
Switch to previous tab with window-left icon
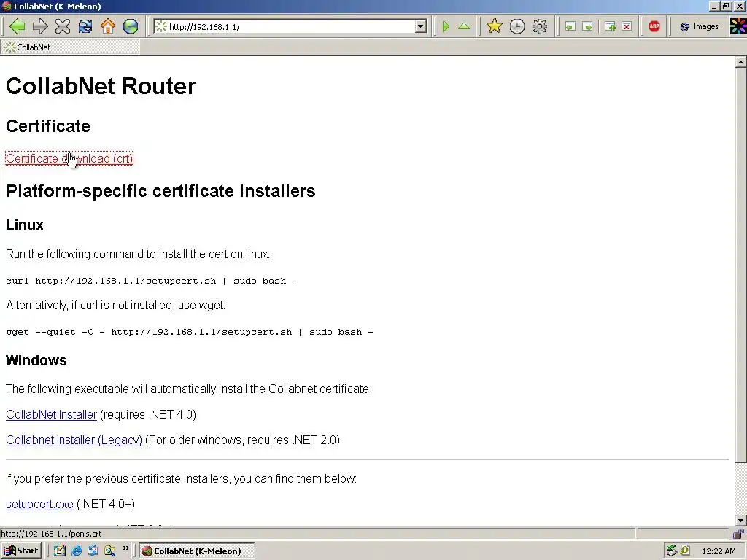570,27
